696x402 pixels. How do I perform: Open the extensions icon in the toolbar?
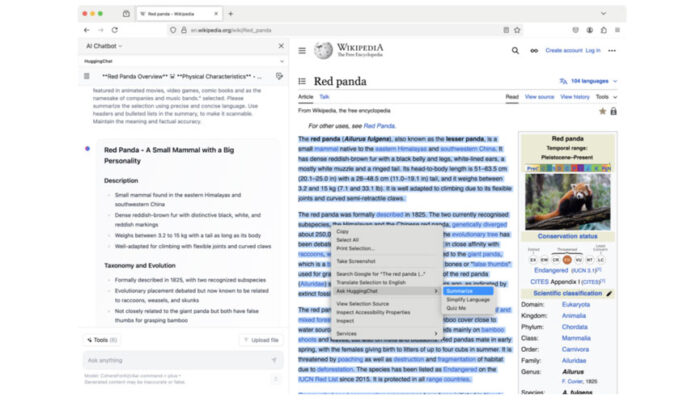604,30
